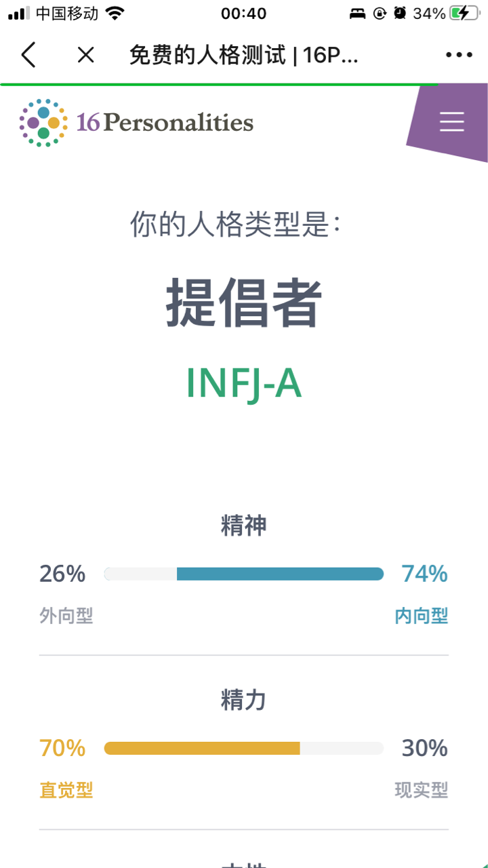Tap the Wi-Fi icon in status bar

coord(115,13)
